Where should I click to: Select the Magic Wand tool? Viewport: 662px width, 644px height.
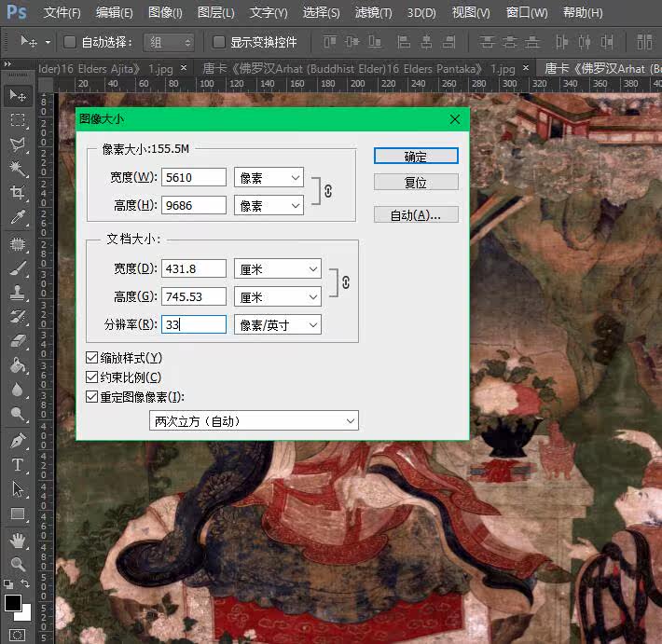(18, 169)
